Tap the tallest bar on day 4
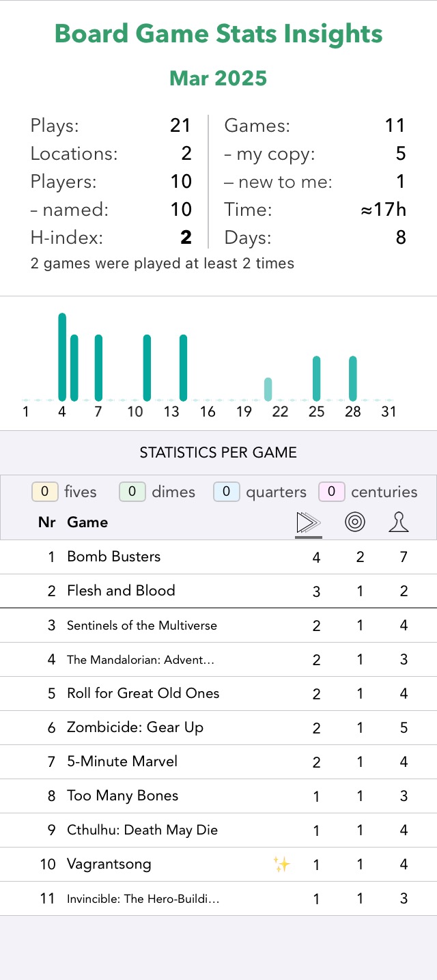This screenshot has width=437, height=980. [62, 356]
